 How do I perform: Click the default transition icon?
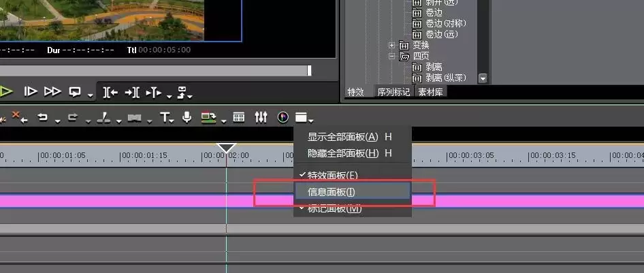pos(135,118)
